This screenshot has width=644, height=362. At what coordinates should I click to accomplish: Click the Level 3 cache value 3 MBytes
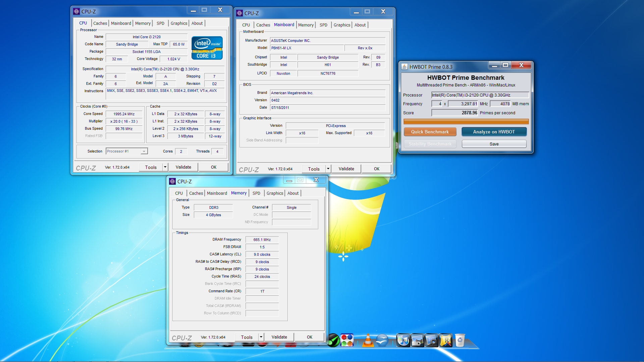(x=185, y=136)
